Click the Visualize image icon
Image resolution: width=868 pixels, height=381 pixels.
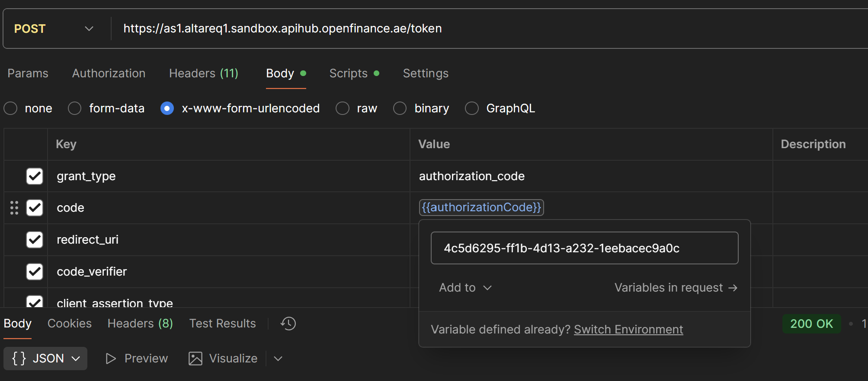(195, 359)
